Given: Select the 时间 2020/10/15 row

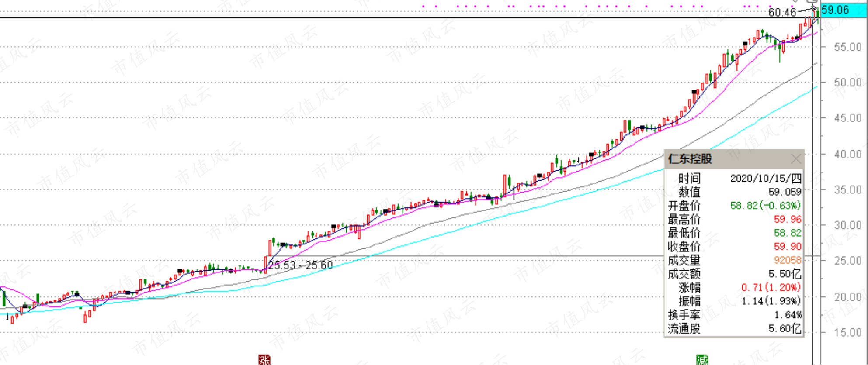Looking at the screenshot, I should (734, 178).
